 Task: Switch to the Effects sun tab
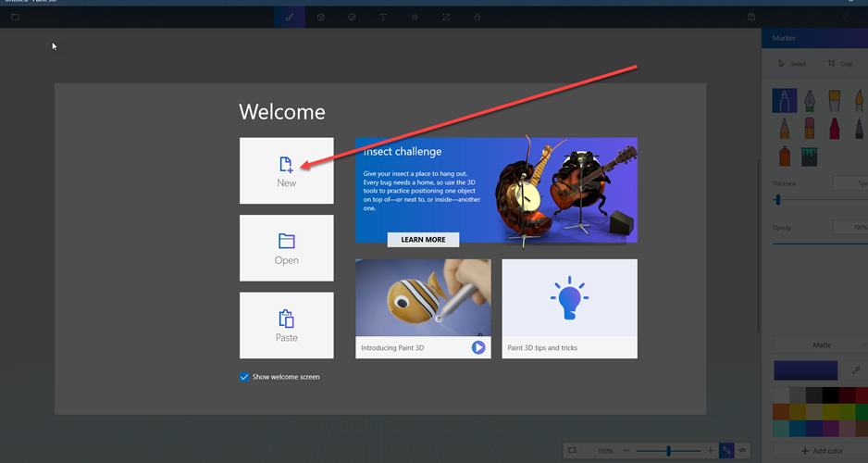pos(414,18)
